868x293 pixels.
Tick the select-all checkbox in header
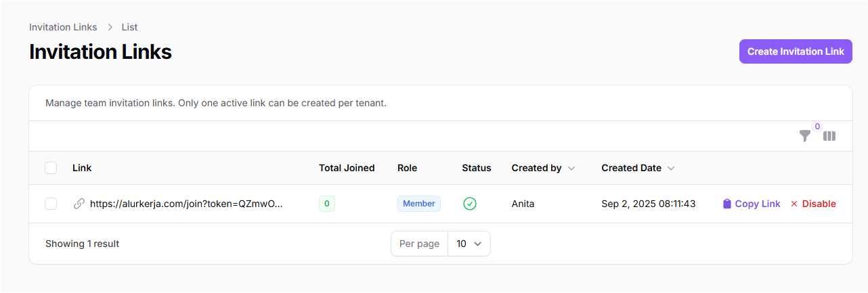pyautogui.click(x=51, y=168)
